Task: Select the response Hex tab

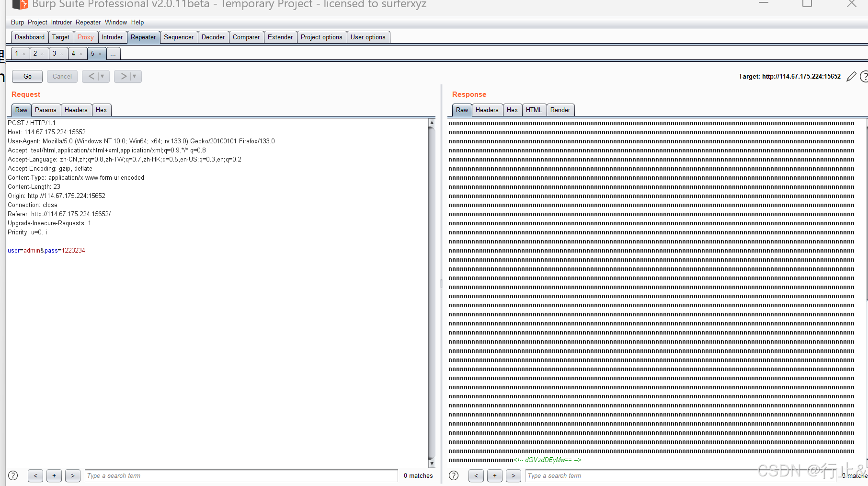Action: [513, 110]
